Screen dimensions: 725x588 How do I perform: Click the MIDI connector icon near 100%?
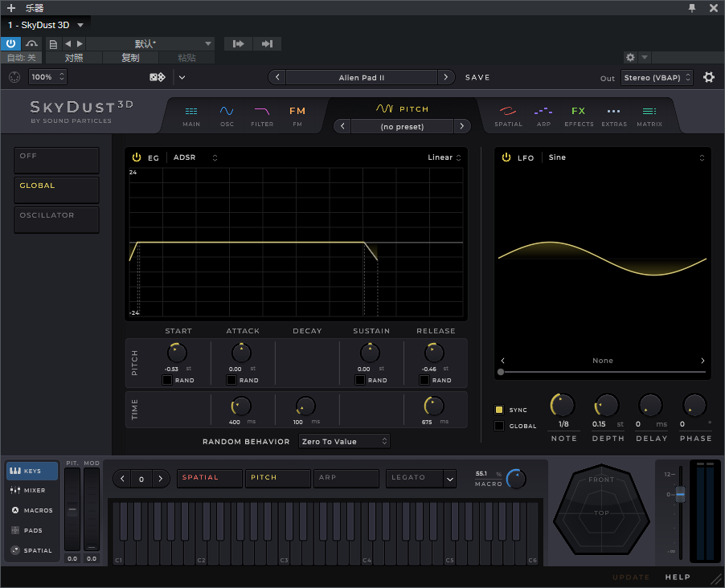14,77
